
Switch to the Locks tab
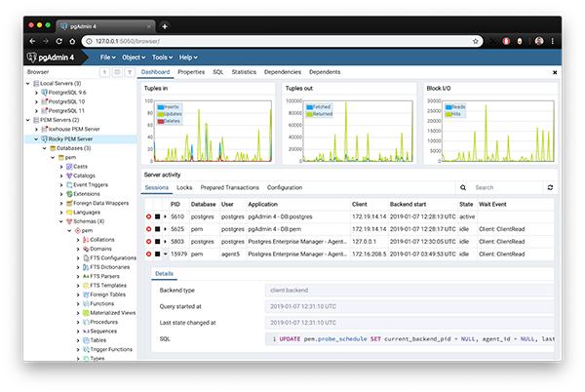pos(183,187)
